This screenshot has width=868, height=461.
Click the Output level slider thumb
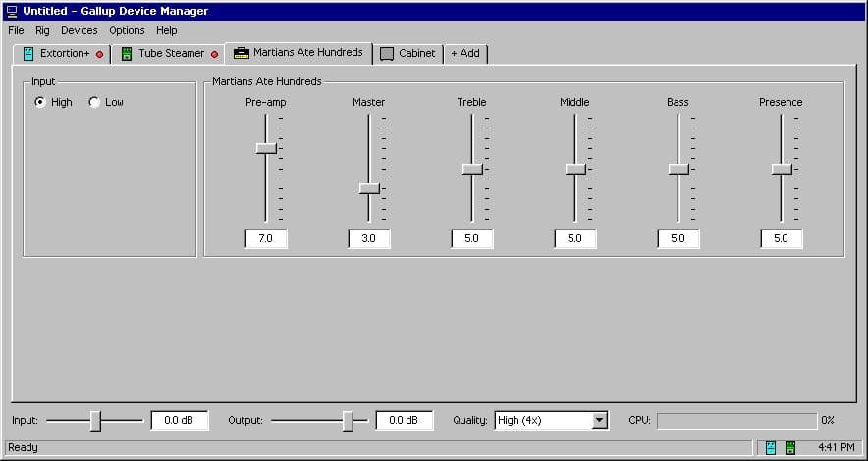348,421
